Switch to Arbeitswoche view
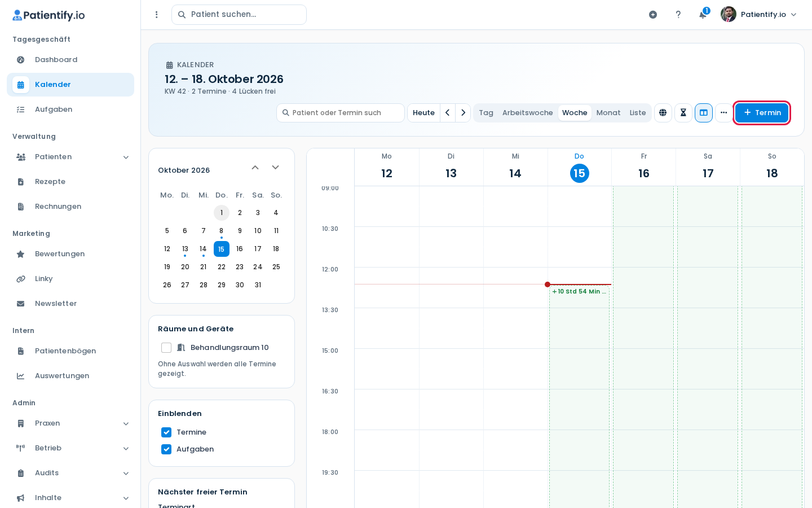This screenshot has width=812, height=508. click(x=528, y=113)
